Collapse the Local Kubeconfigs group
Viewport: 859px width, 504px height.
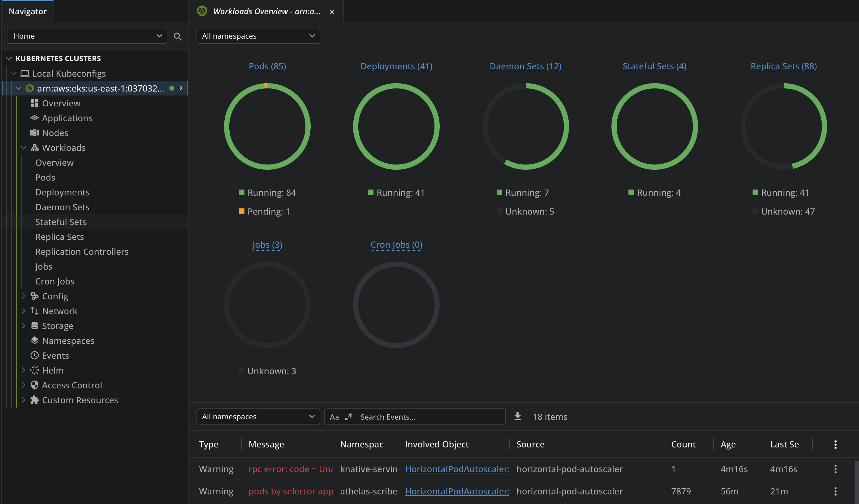14,73
